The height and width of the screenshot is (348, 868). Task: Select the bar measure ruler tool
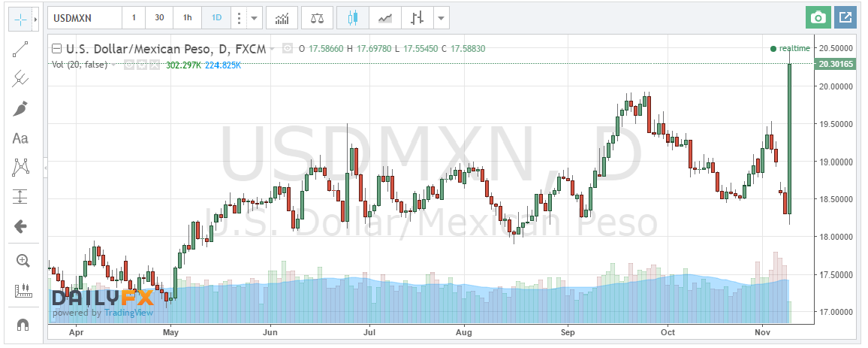pyautogui.click(x=23, y=290)
